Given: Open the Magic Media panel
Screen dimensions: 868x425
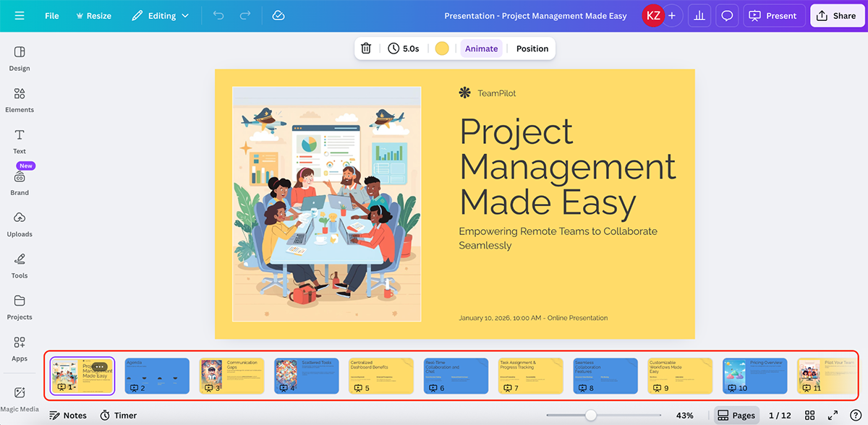Looking at the screenshot, I should pos(19,394).
